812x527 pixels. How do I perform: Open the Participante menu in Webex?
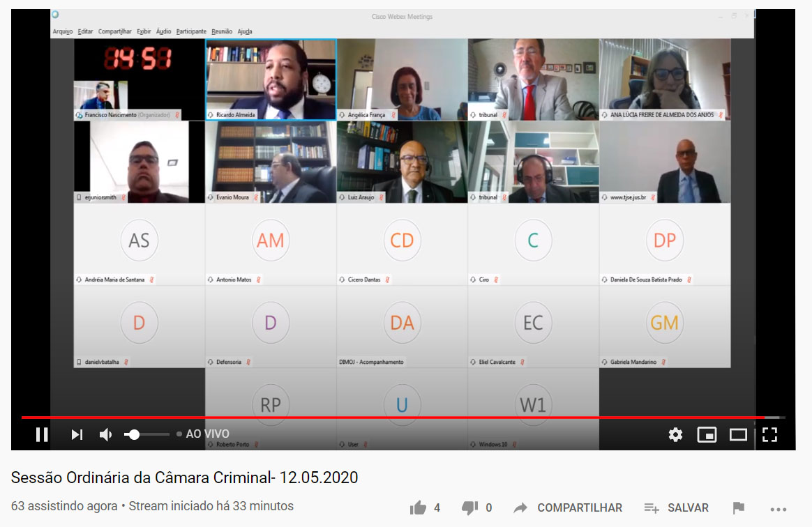pos(191,31)
